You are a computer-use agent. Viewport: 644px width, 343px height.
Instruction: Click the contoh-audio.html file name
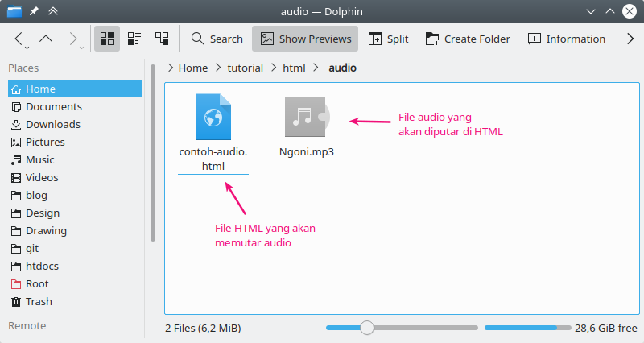pos(213,159)
